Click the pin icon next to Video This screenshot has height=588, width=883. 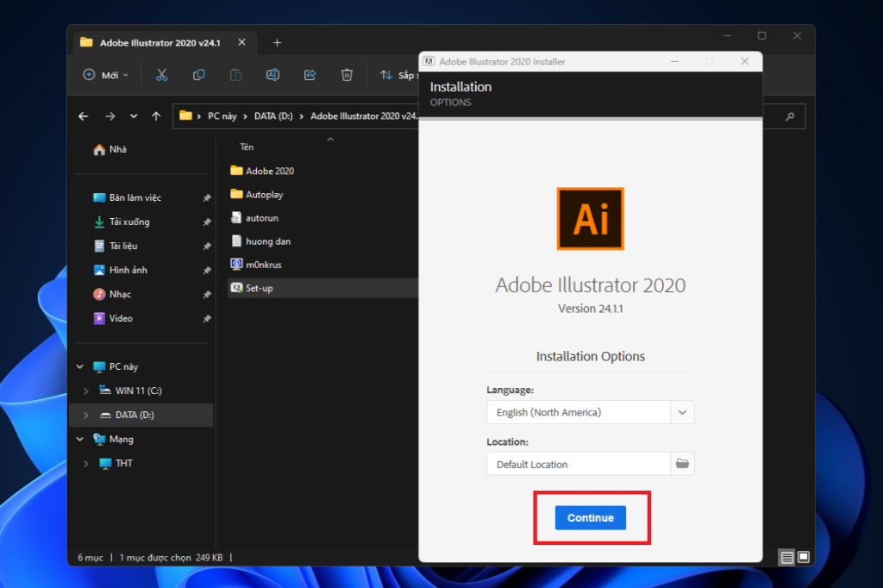(207, 319)
